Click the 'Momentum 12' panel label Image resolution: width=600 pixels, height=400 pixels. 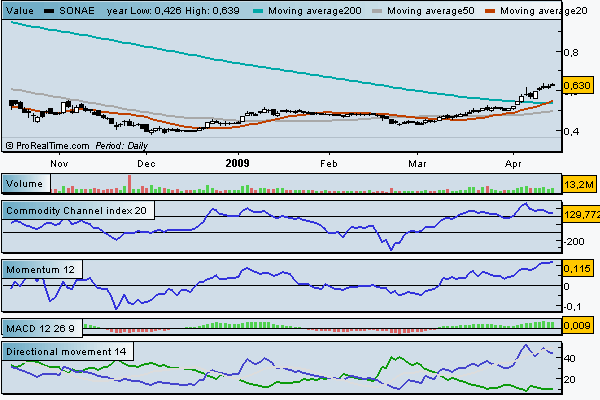[40, 270]
